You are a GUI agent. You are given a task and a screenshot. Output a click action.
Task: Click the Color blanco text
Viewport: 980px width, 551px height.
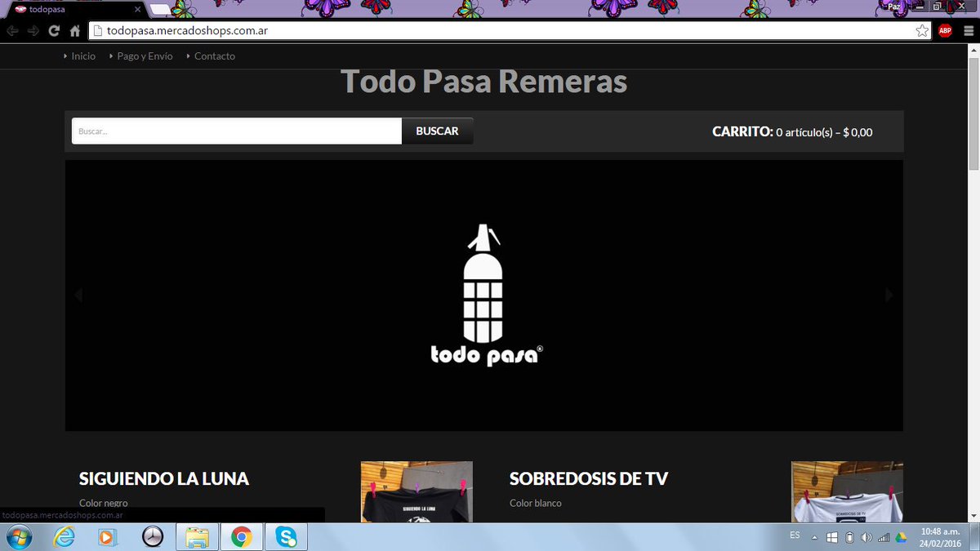click(536, 503)
